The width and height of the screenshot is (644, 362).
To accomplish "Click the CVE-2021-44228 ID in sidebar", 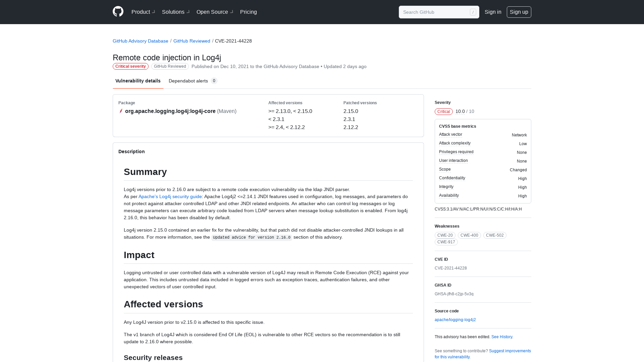I will click(x=451, y=268).
